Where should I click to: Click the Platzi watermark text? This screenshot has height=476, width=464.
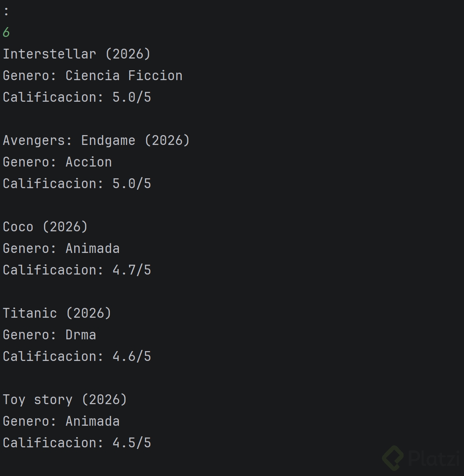[434, 458]
